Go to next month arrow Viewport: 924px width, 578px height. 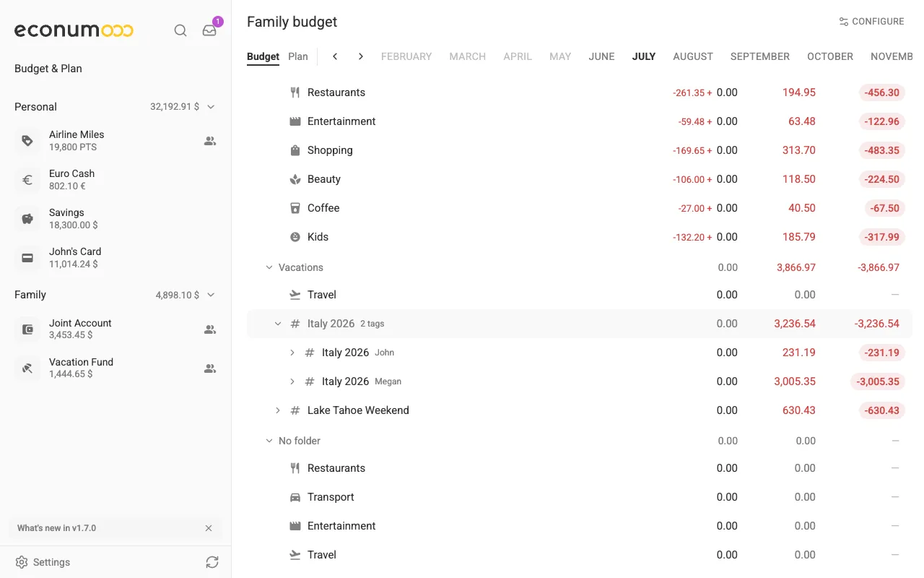[x=361, y=56]
